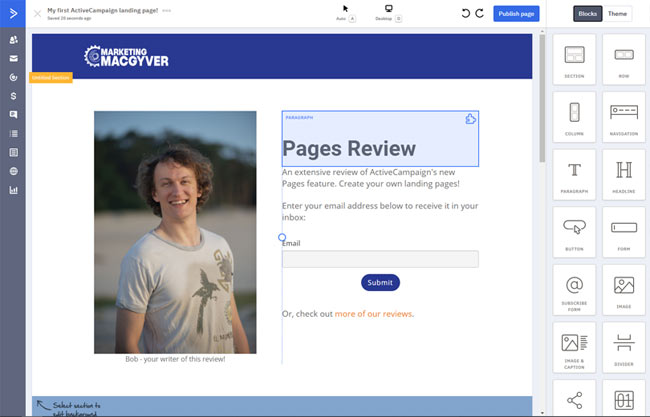The width and height of the screenshot is (650, 417).
Task: Open Reports chart icon in sidebar
Action: pos(13,189)
